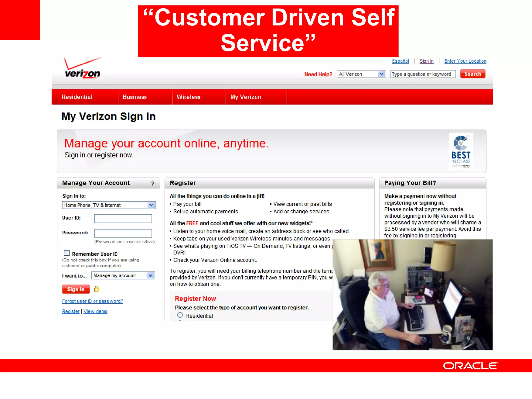Click the 'Pay your bill' bullet
This screenshot has height=399, width=532.
point(187,204)
